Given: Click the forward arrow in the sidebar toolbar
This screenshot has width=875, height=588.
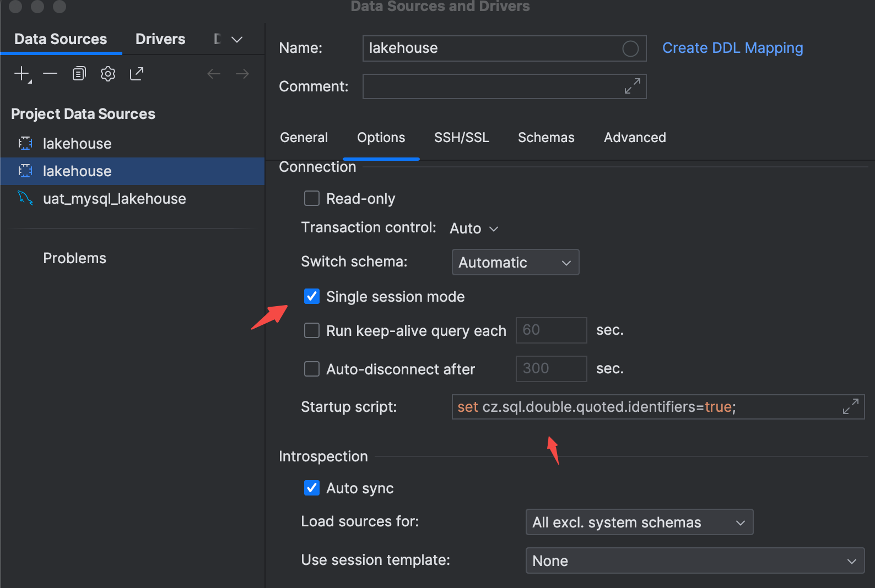Looking at the screenshot, I should point(242,74).
